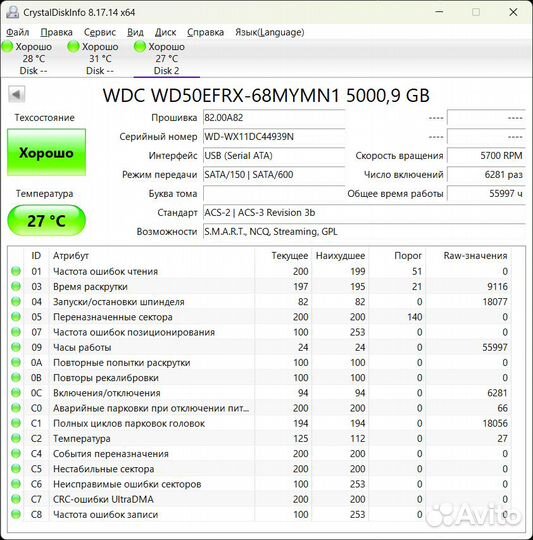This screenshot has width=533, height=540.
Task: Open the Вид menu
Action: coord(135,32)
